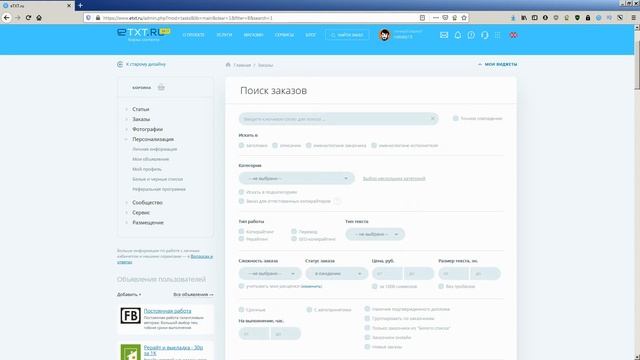
Task: Open the Категория dropdown
Action: point(296,178)
